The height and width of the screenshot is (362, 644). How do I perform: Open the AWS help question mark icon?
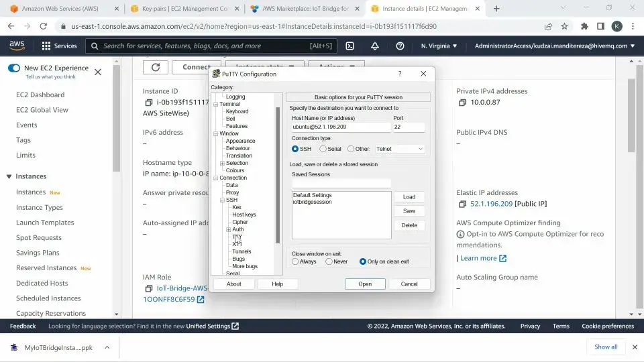[400, 46]
